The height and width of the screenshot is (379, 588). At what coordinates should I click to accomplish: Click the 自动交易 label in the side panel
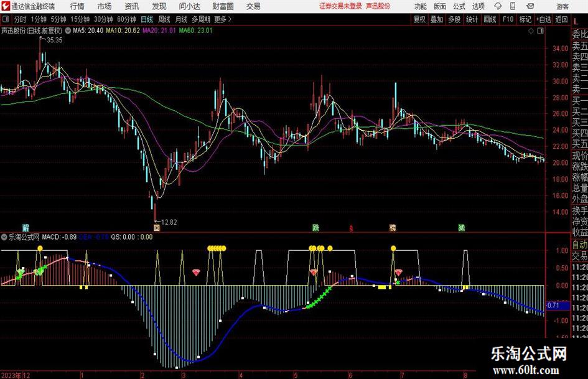pyautogui.click(x=580, y=250)
